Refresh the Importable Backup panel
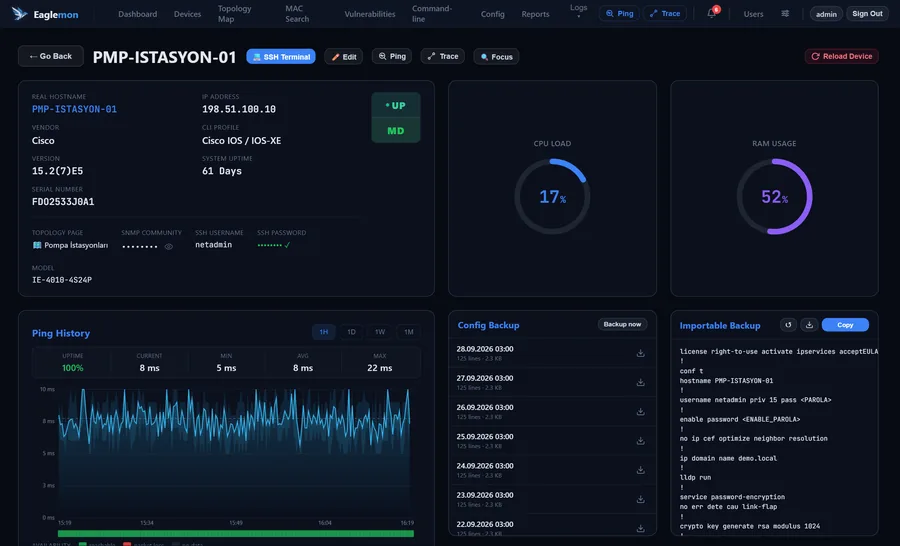Screen dimensions: 900x546 pos(788,325)
